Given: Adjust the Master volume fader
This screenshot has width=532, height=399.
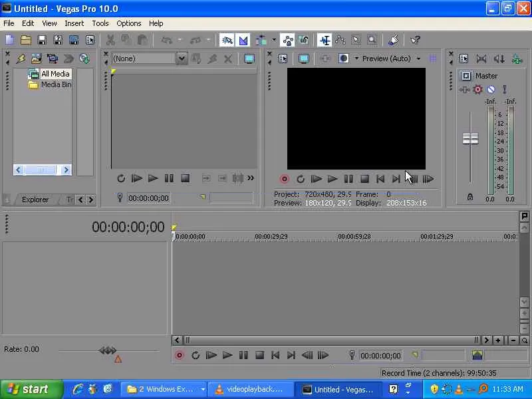Looking at the screenshot, I should [470, 138].
